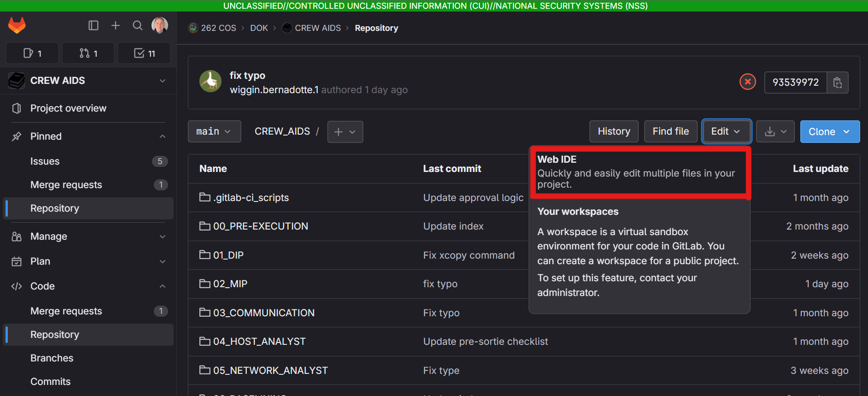Click wiggin.bernadotte.1 author avatar
The height and width of the screenshot is (396, 868).
tap(210, 81)
